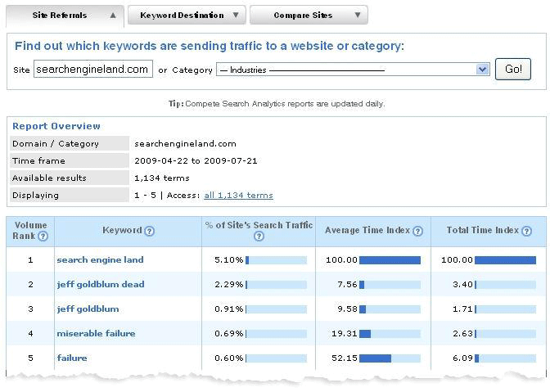Select time frame 2009-04-22 to 2009-07-21
This screenshot has height=392, width=550.
(x=196, y=161)
